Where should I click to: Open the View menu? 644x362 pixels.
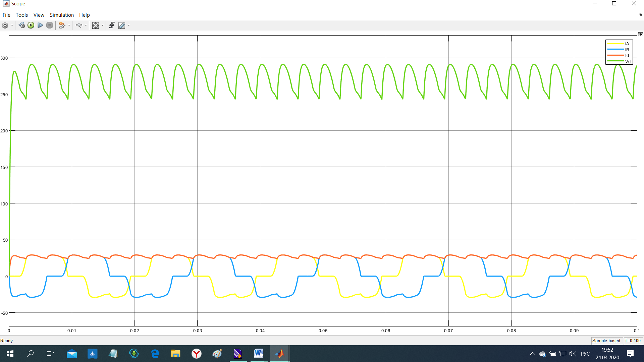tap(39, 15)
